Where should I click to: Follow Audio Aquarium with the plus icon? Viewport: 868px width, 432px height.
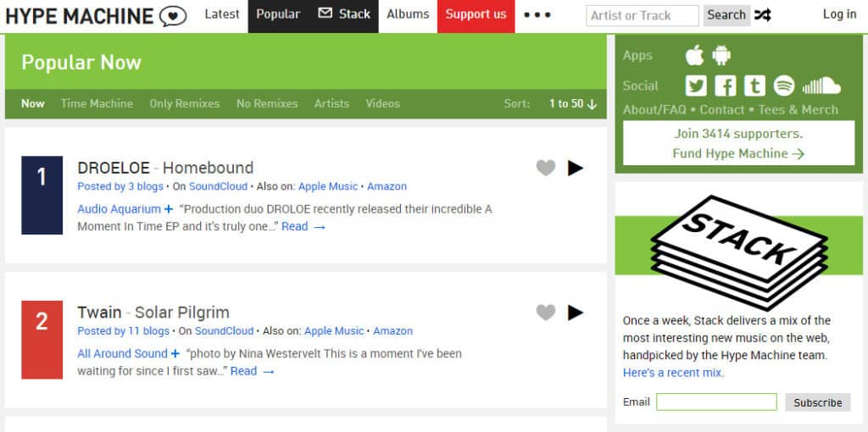click(x=169, y=209)
